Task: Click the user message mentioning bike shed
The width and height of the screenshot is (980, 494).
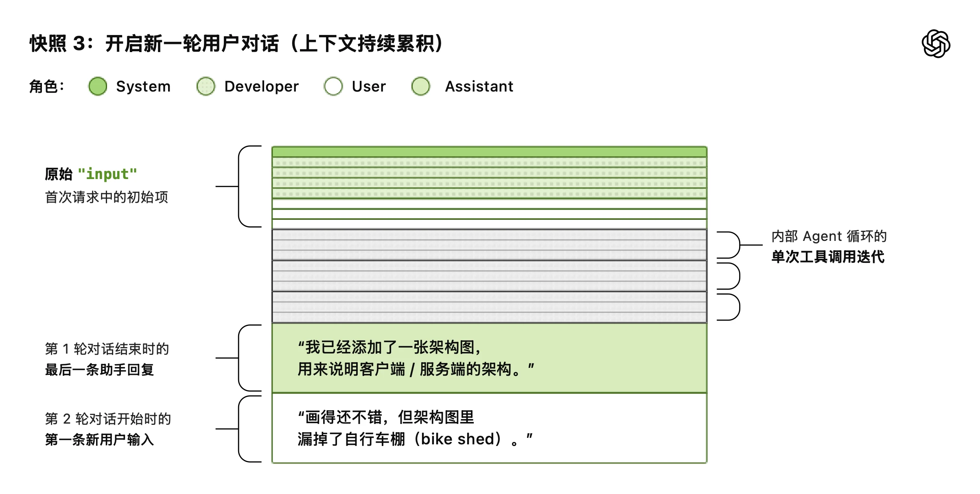Action: click(x=490, y=428)
